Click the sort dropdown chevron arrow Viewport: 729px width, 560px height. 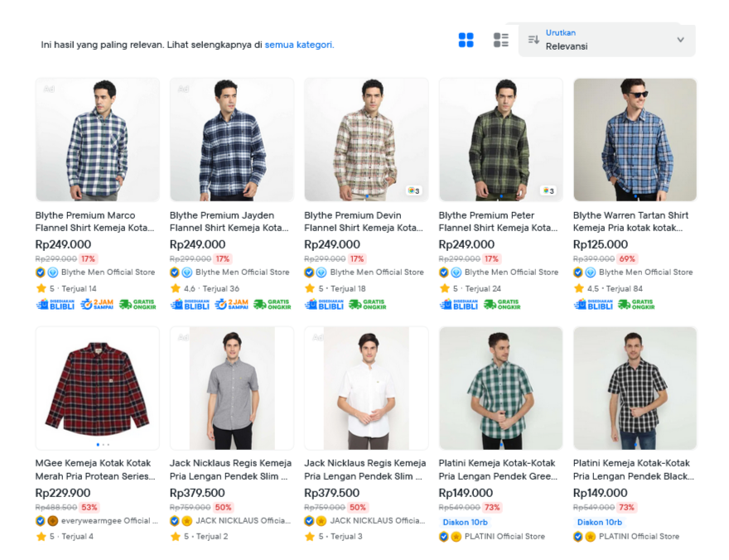pos(680,40)
